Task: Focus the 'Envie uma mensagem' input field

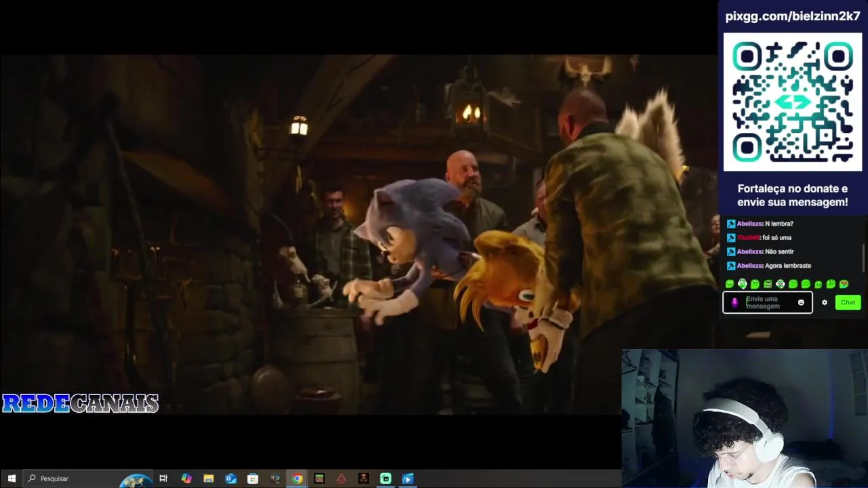Action: pyautogui.click(x=767, y=302)
